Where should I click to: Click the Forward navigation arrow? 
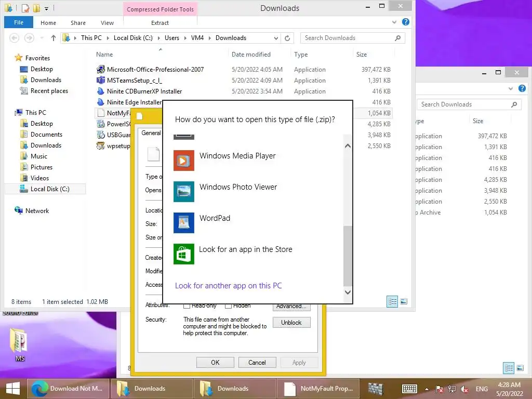pyautogui.click(x=29, y=38)
